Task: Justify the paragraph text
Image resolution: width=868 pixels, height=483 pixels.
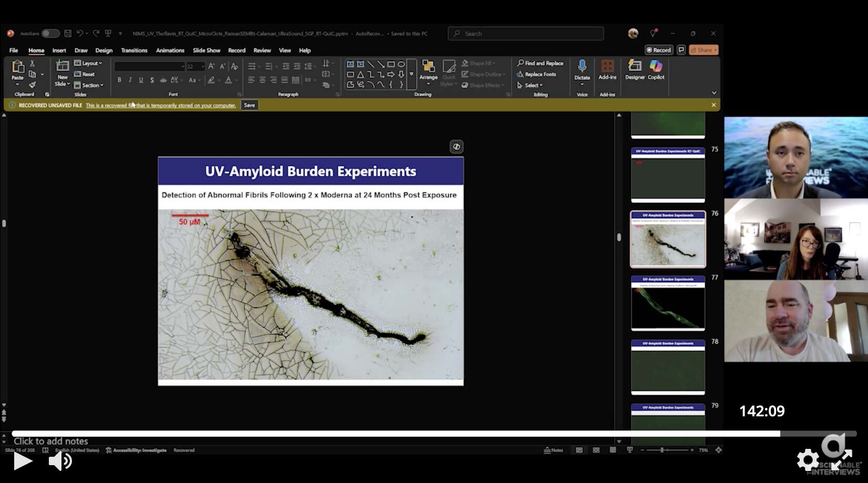Action: 284,80
